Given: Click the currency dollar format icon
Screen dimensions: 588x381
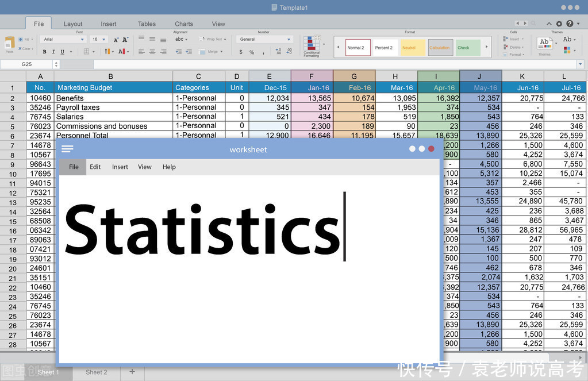Looking at the screenshot, I should (x=241, y=52).
